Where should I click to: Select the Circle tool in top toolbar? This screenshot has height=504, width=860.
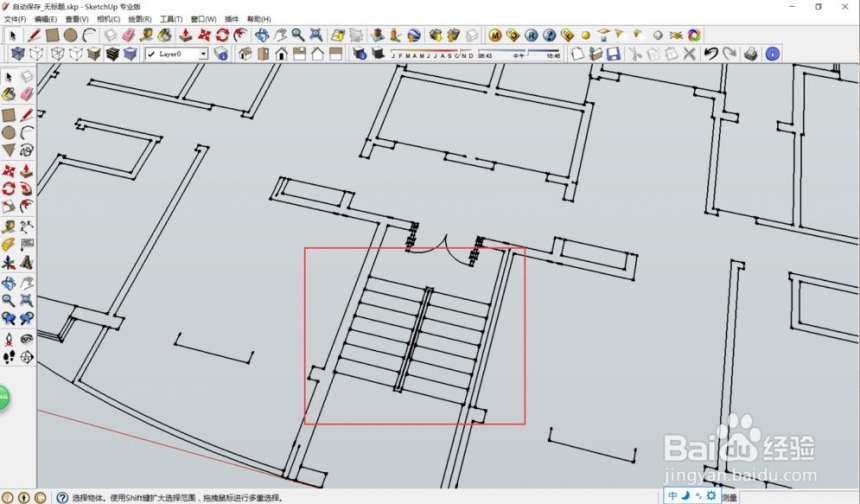[x=70, y=36]
